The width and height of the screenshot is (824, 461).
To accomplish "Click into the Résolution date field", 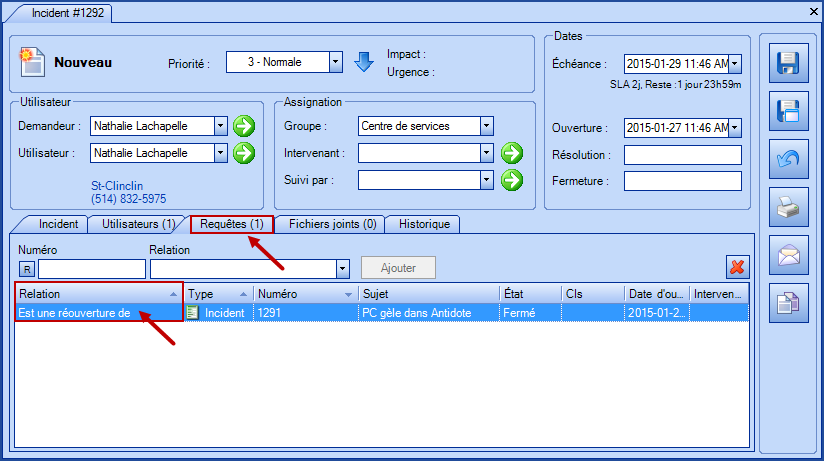I will coord(682,155).
